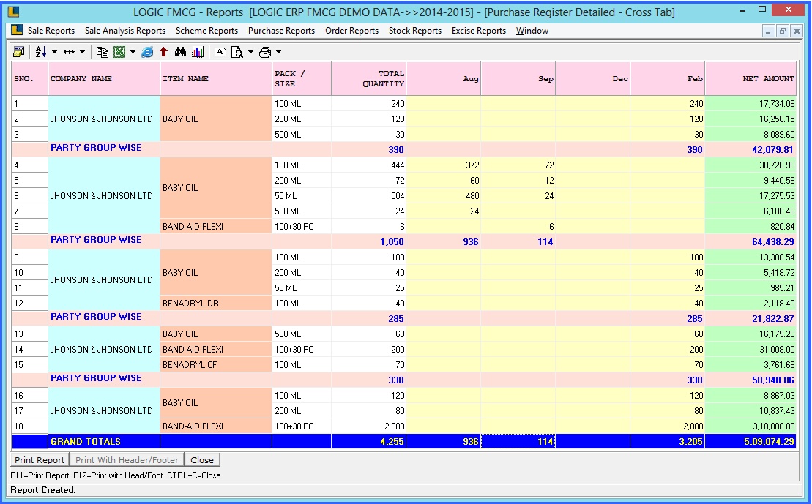Open the Window menu
Viewport: 812px width, 504px height.
tap(532, 31)
